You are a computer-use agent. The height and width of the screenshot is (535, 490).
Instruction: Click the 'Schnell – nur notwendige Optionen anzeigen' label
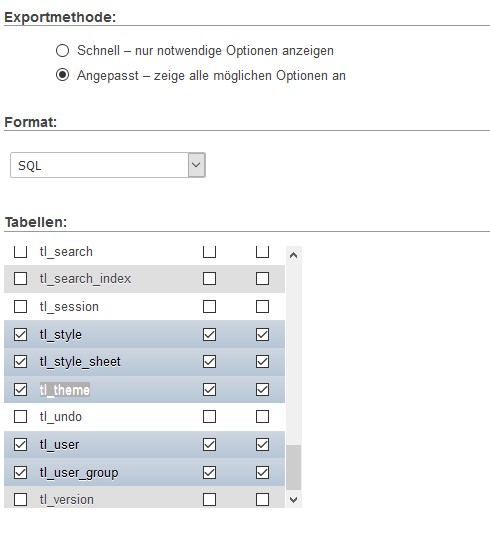(x=205, y=51)
